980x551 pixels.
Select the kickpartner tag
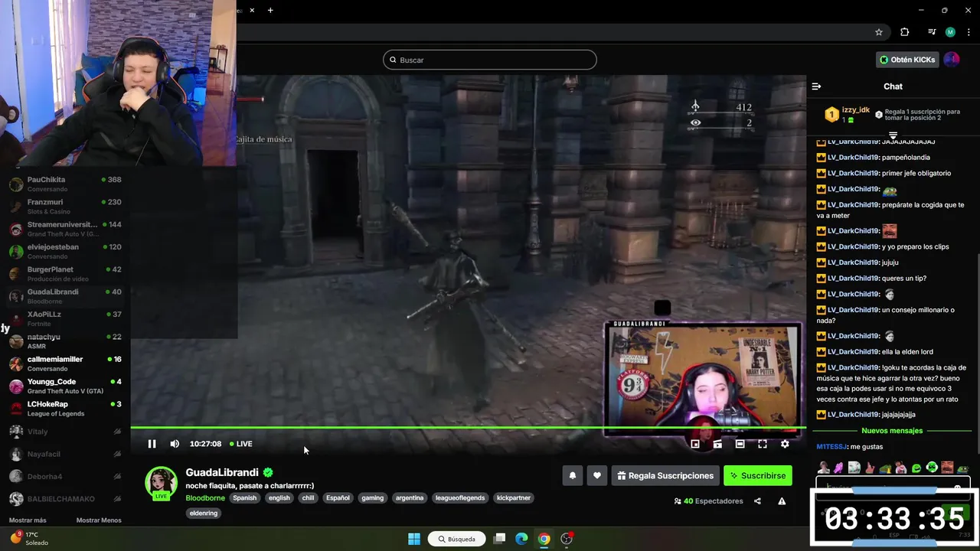pos(514,497)
